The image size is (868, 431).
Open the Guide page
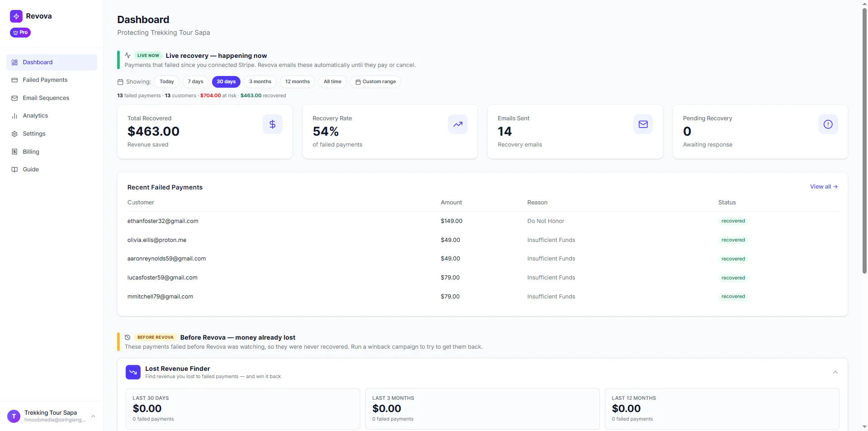52,170
